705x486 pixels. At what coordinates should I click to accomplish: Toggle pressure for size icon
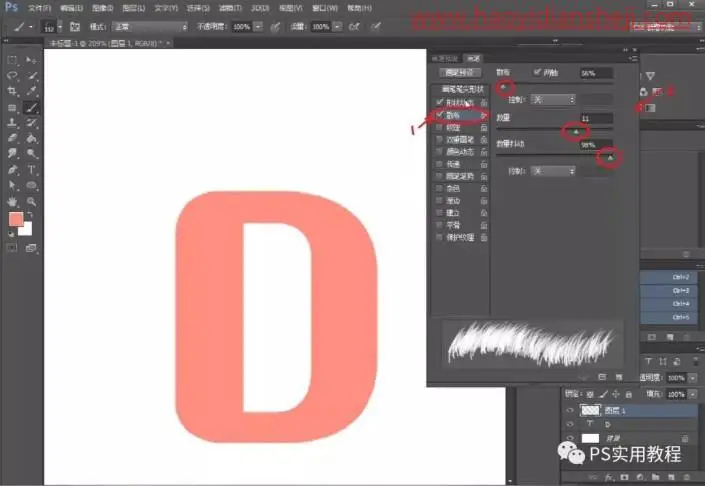coord(375,27)
